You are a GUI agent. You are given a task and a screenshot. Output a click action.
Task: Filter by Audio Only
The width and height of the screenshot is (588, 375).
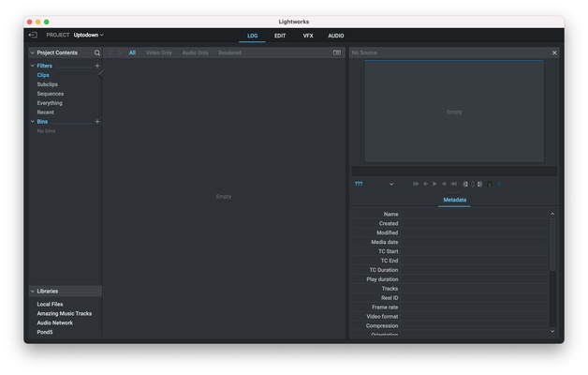196,52
